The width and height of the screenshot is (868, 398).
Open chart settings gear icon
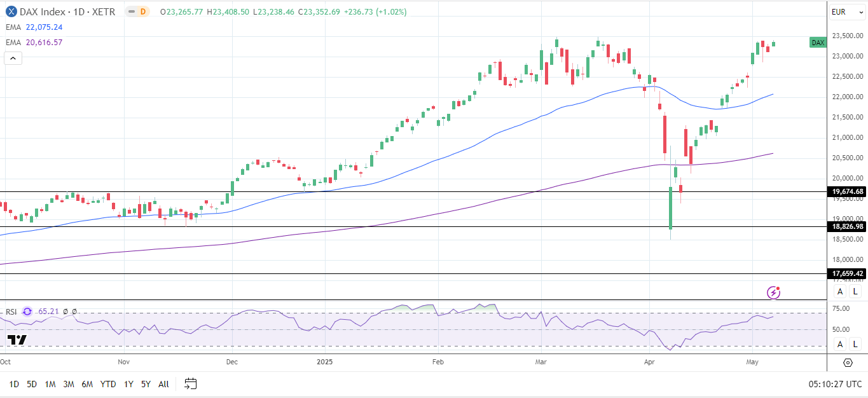coord(848,362)
